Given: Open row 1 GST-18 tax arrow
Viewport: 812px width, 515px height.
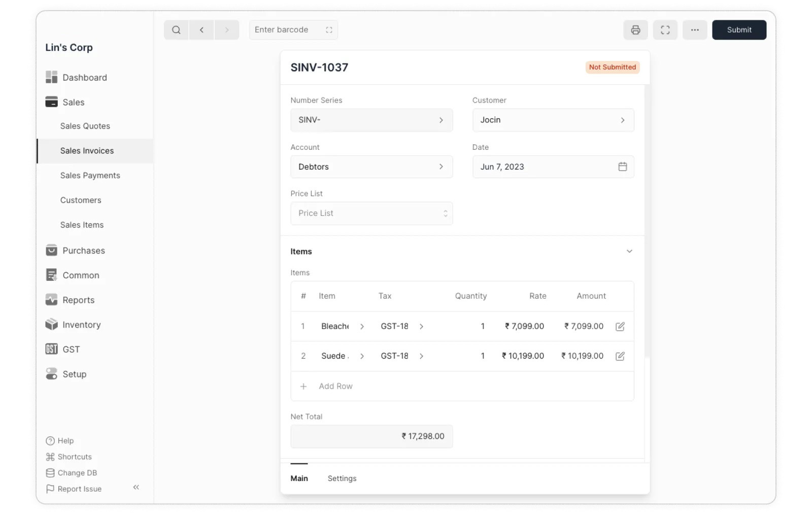Looking at the screenshot, I should coord(421,327).
